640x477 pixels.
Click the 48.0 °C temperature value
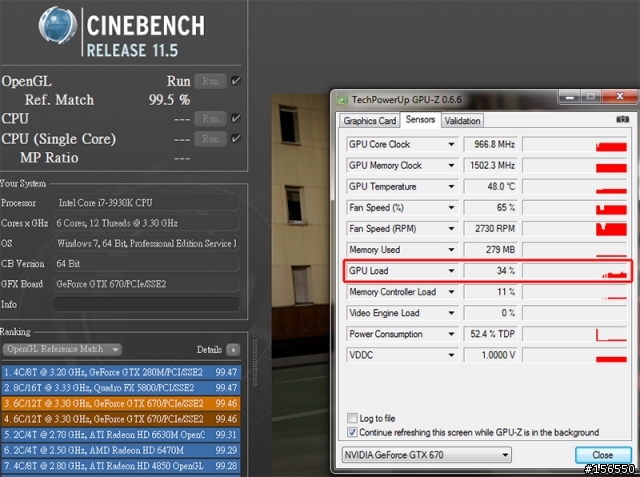coord(491,186)
